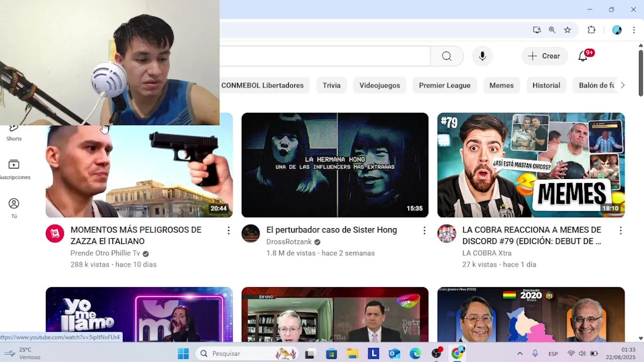The width and height of the screenshot is (644, 362).
Task: Click LA COBRA Xtra channel avatar
Action: click(446, 233)
